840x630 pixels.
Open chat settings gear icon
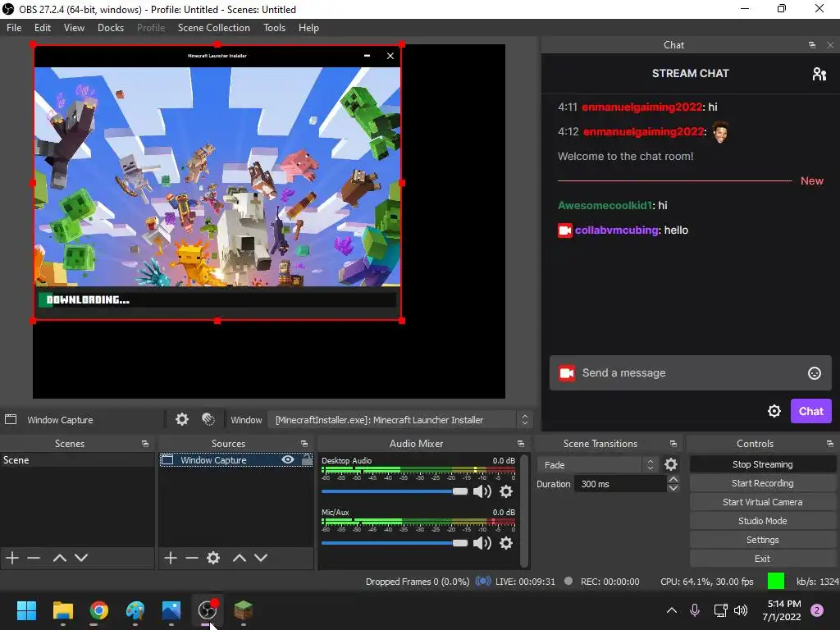pyautogui.click(x=774, y=411)
